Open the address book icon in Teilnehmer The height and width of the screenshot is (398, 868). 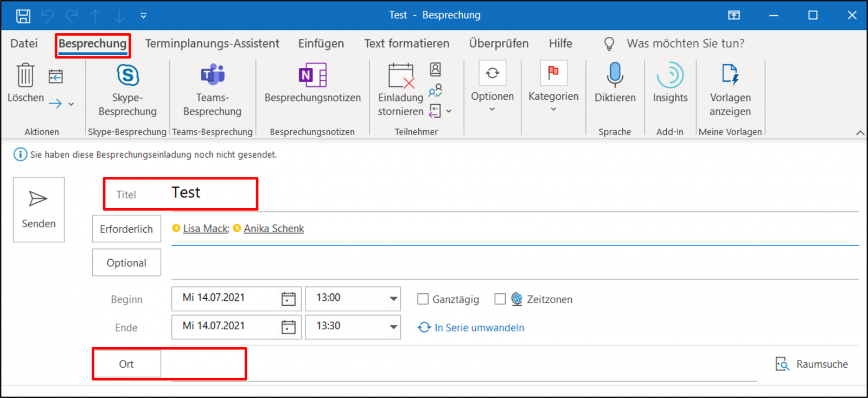tap(435, 69)
